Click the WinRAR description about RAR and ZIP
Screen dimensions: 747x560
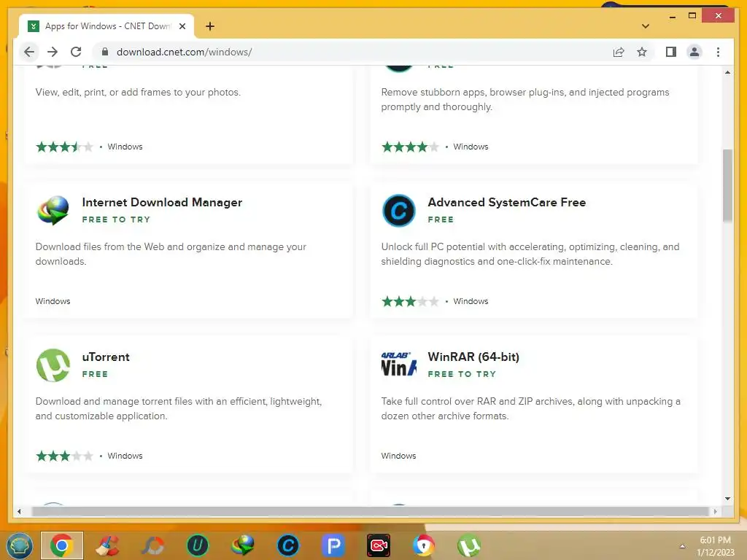pyautogui.click(x=531, y=408)
